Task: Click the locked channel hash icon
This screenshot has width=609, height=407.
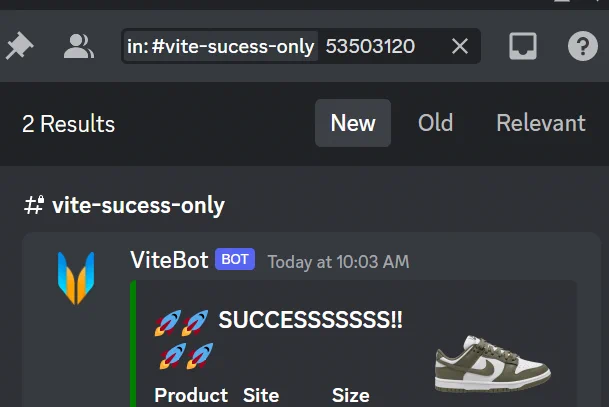Action: tap(34, 205)
